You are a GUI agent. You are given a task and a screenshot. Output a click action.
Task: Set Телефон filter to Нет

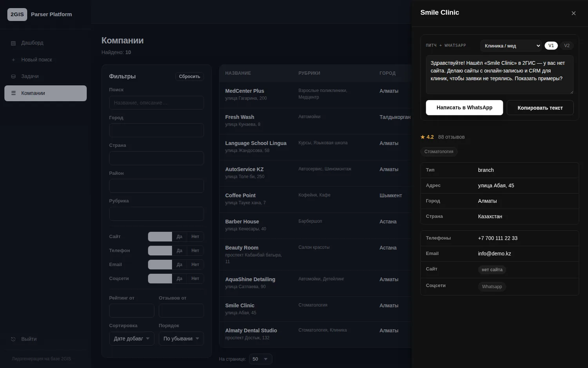(195, 251)
